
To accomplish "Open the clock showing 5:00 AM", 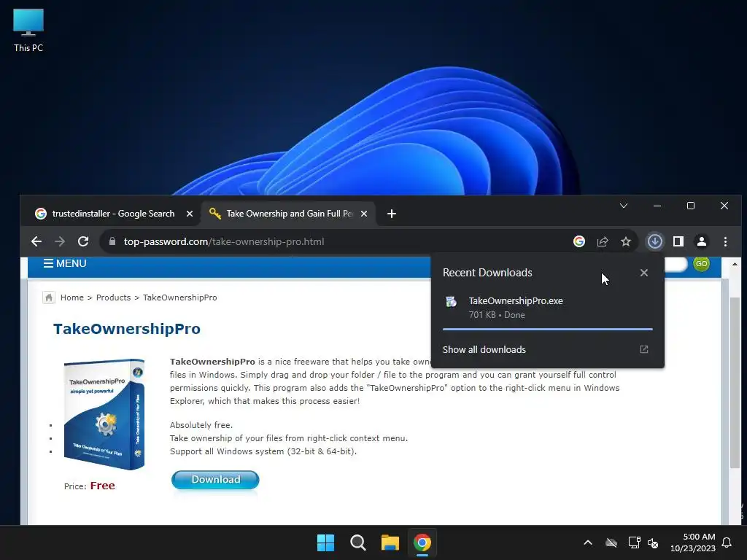I will pos(693,542).
